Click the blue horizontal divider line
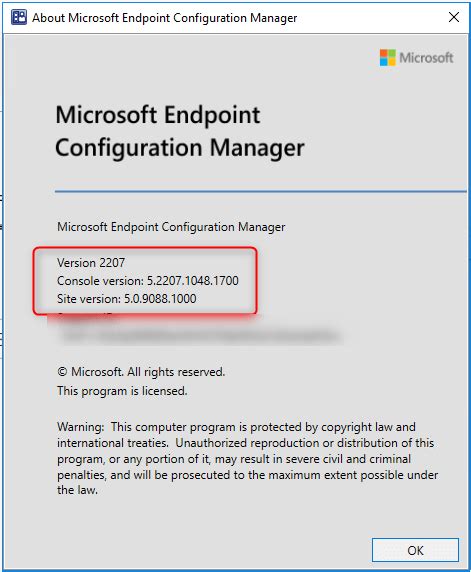The width and height of the screenshot is (471, 572). click(x=260, y=191)
